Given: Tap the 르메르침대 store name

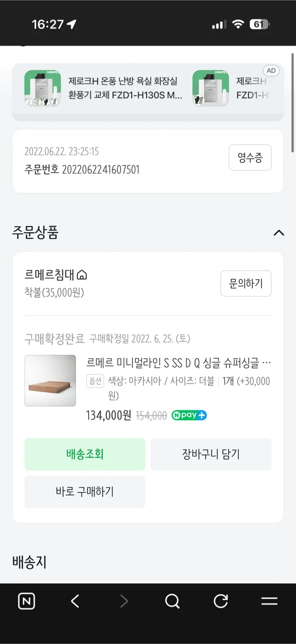Looking at the screenshot, I should (50, 275).
